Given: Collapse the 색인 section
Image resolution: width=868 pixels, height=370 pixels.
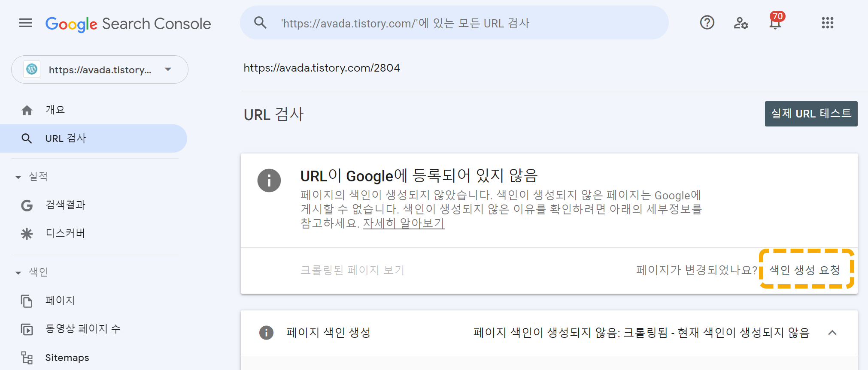Looking at the screenshot, I should (18, 273).
